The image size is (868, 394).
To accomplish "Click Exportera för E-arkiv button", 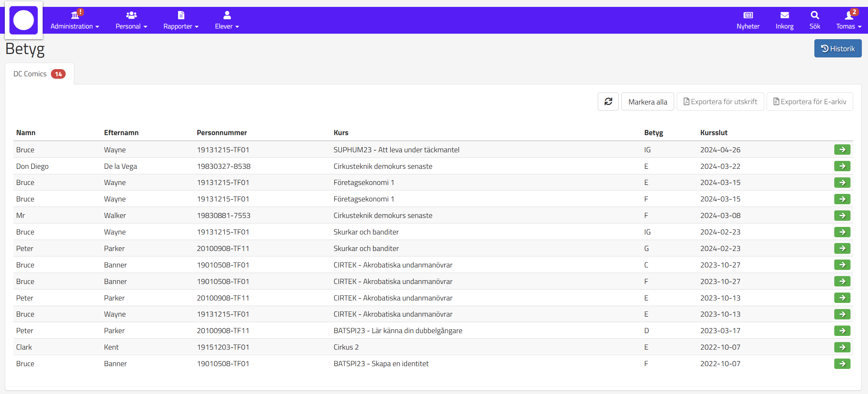I will (809, 102).
